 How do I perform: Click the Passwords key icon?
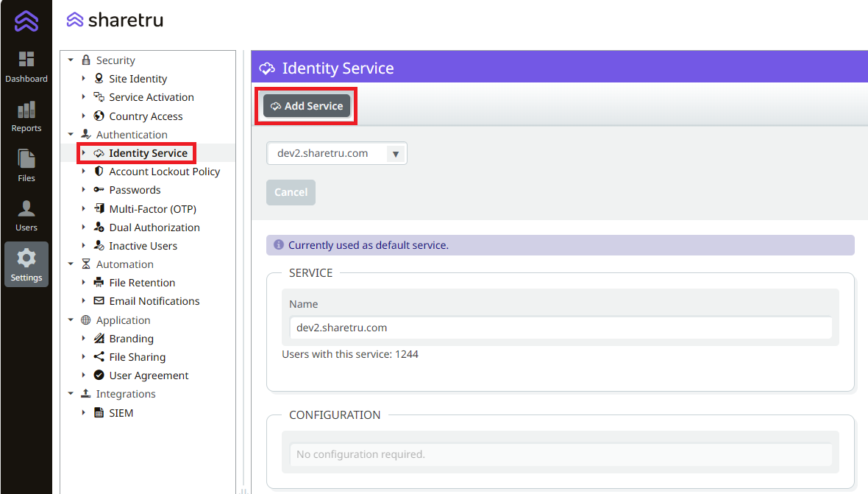point(99,190)
